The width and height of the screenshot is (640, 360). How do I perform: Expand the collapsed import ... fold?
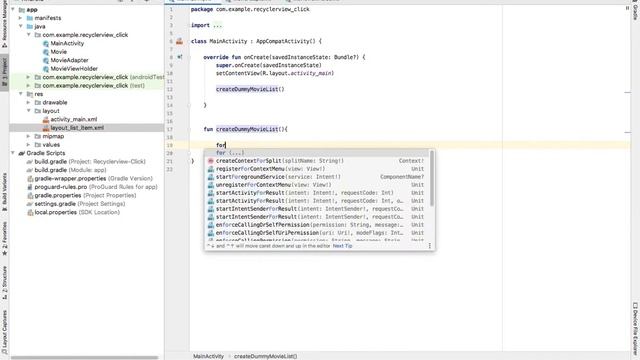click(218, 25)
